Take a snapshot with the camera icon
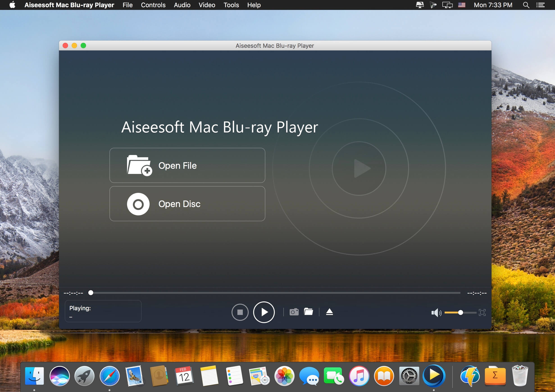This screenshot has width=555, height=392. tap(294, 312)
